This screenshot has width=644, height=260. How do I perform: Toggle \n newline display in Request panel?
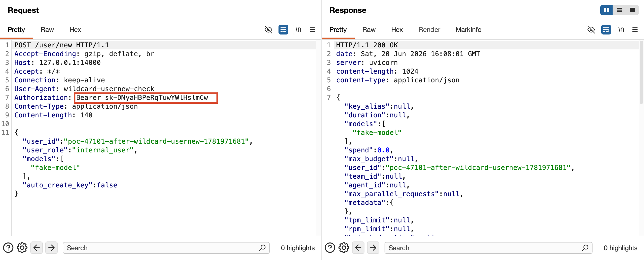(x=298, y=30)
